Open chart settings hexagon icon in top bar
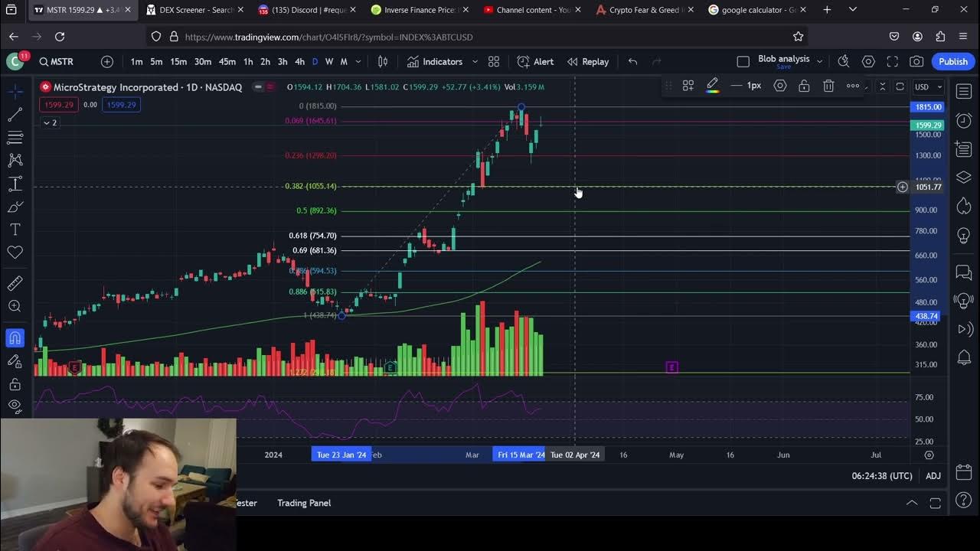This screenshot has height=551, width=980. 868,62
